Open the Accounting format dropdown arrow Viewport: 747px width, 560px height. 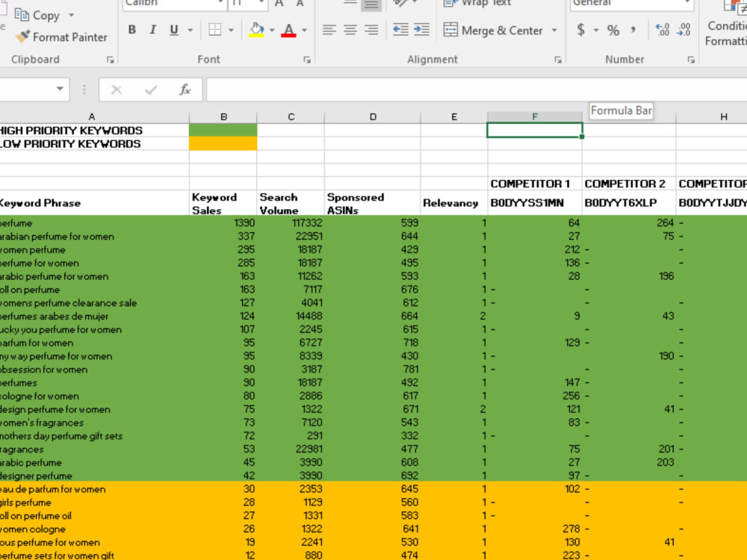pyautogui.click(x=596, y=30)
